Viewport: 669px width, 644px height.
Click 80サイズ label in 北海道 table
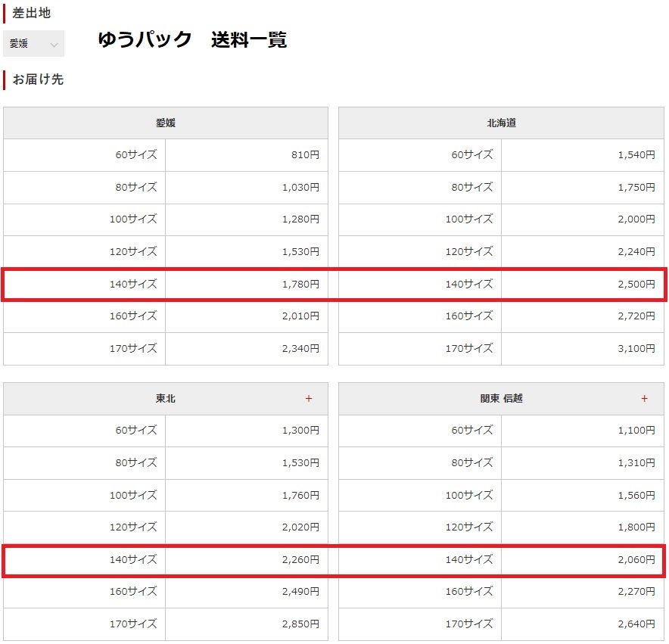click(x=472, y=187)
